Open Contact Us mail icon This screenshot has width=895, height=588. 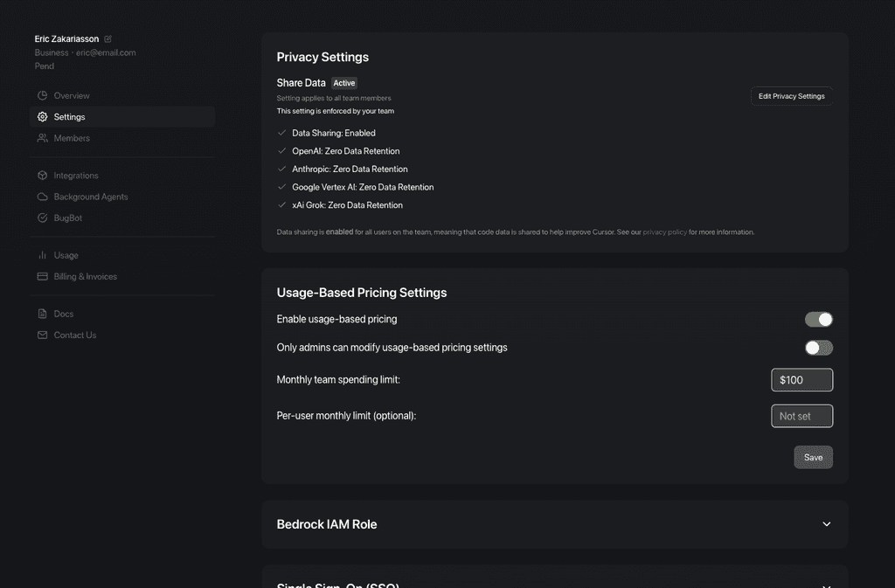point(42,334)
